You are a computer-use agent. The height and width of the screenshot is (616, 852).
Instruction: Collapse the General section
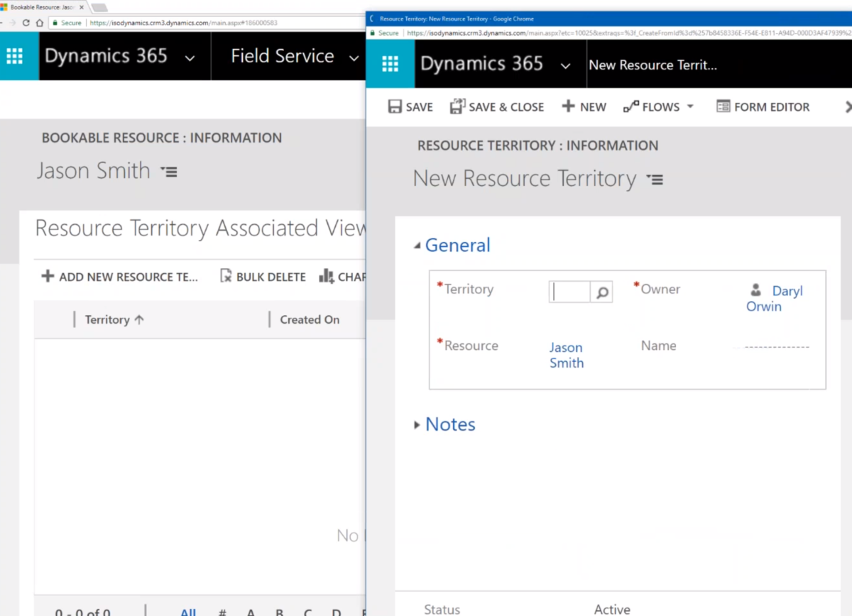[x=417, y=246]
